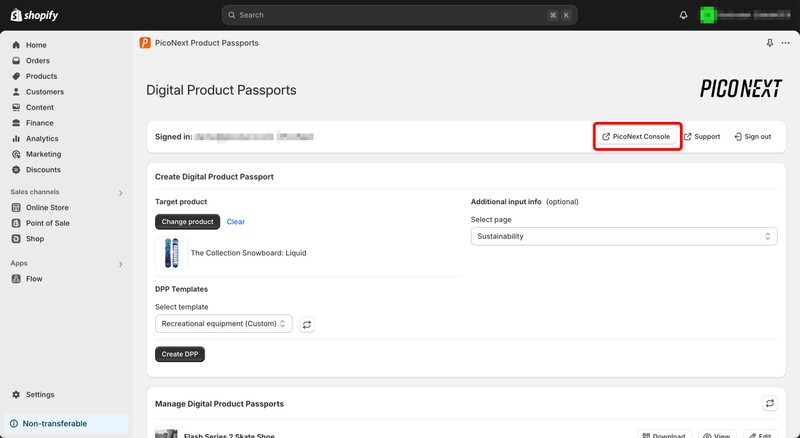Click the PicoNext Console button

point(637,136)
